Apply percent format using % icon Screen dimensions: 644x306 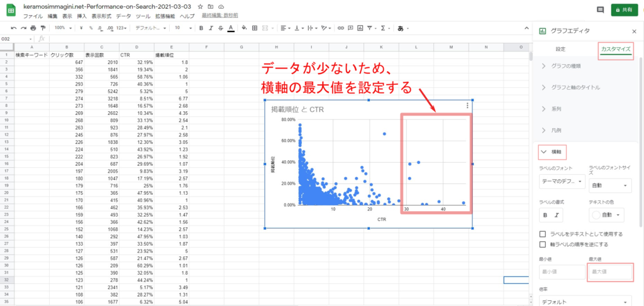click(x=91, y=28)
